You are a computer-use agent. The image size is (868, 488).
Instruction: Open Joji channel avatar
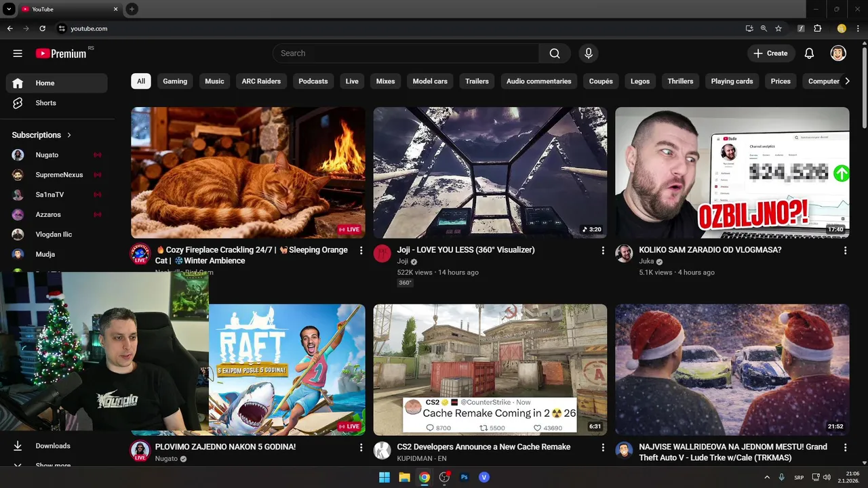(382, 253)
